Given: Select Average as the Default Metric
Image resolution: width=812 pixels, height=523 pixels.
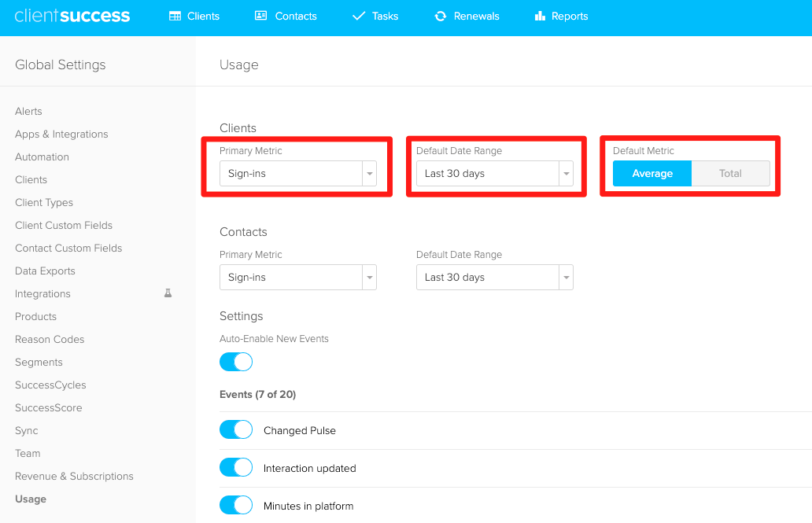Looking at the screenshot, I should tap(652, 174).
